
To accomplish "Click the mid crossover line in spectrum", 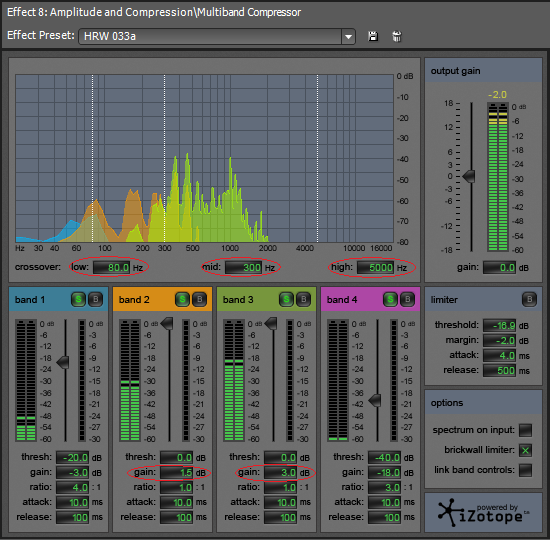I will 165,158.
